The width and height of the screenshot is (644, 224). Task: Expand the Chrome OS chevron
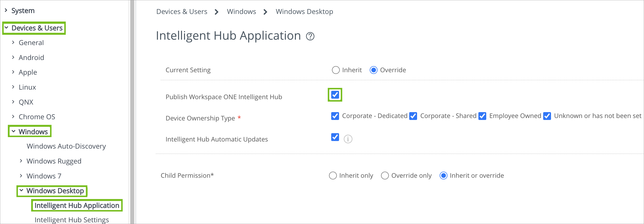point(13,117)
